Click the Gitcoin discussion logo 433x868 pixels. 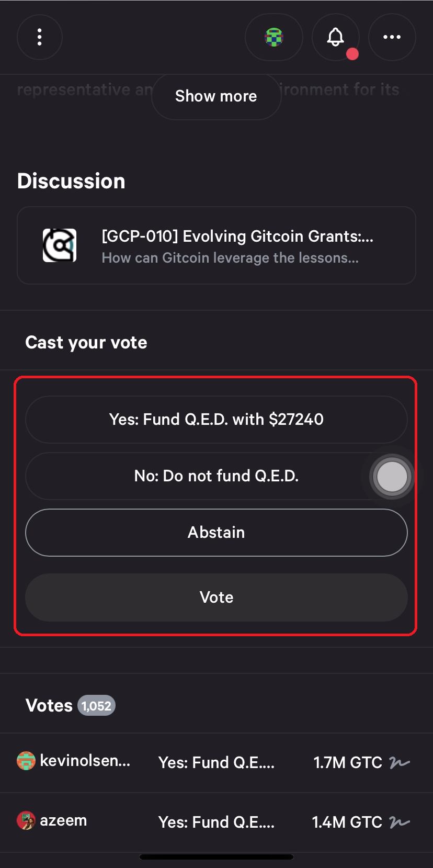[60, 245]
